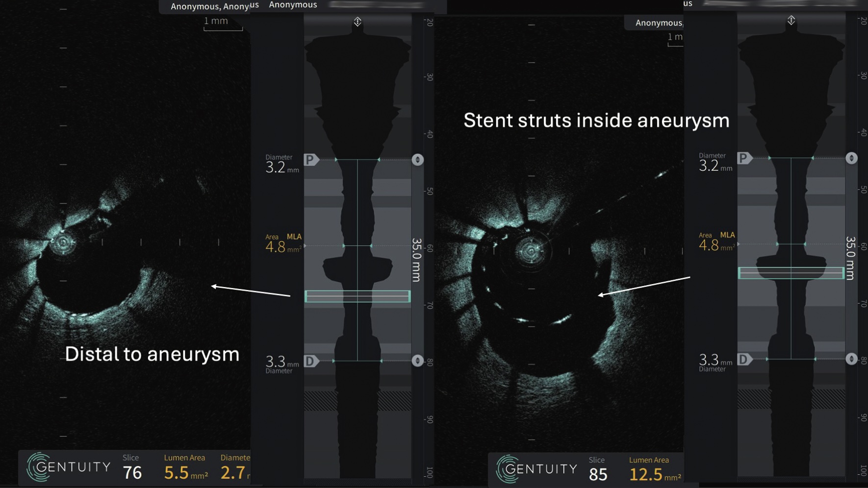The height and width of the screenshot is (488, 868).
Task: Click the proximal P marker in left panel
Action: [x=311, y=160]
